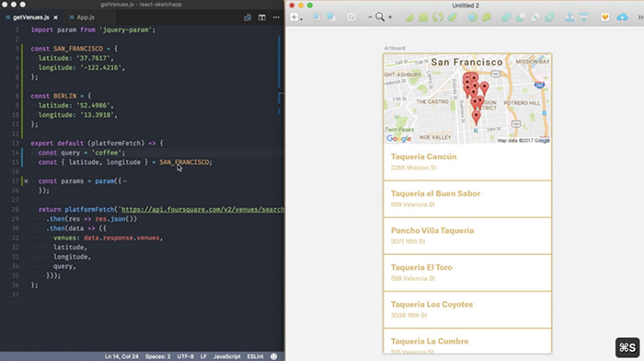
Task: Click the Spaces: 2 indentation setting
Action: coord(157,356)
